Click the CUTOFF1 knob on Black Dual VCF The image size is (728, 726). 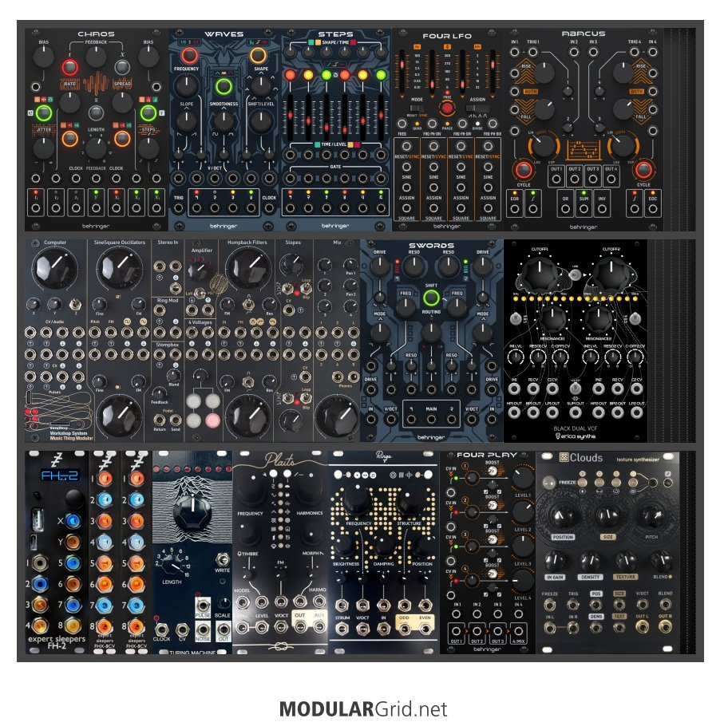(x=540, y=273)
